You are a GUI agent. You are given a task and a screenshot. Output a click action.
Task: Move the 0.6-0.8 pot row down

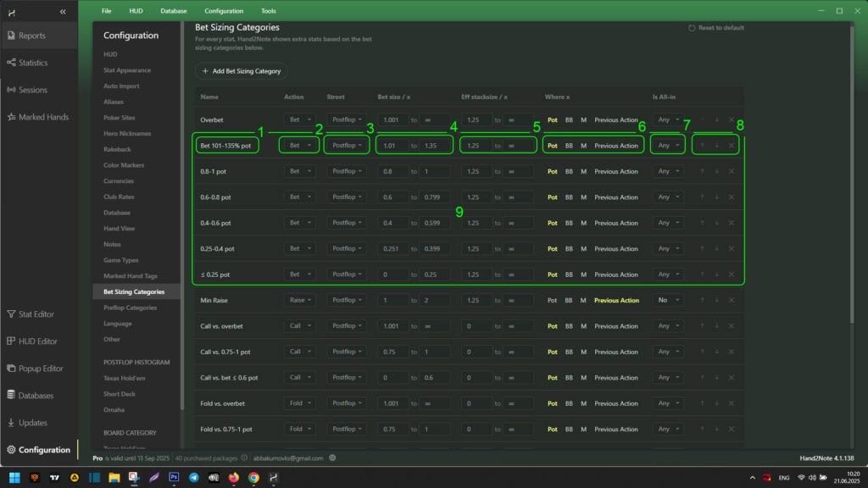[716, 197]
